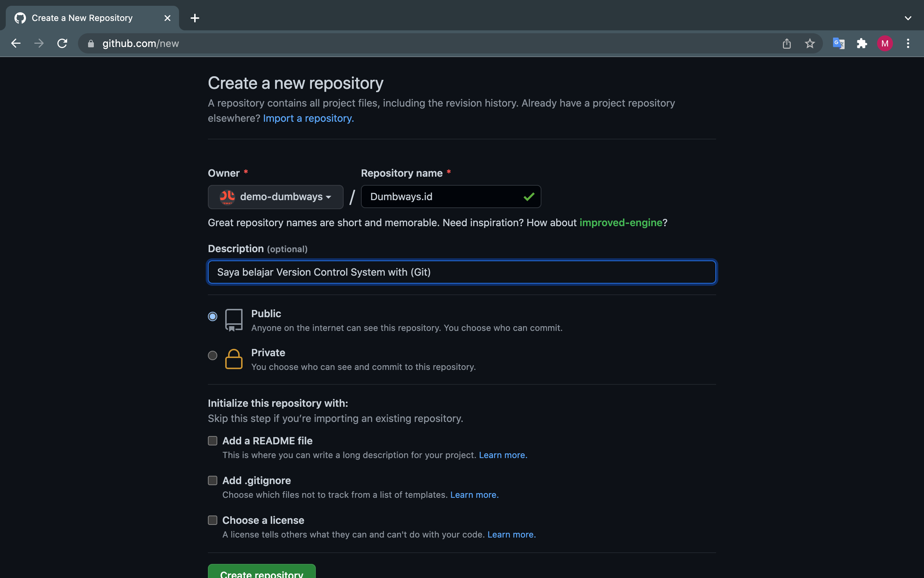Screen dimensions: 924x578
Task: Click the Private label text
Action: point(268,353)
